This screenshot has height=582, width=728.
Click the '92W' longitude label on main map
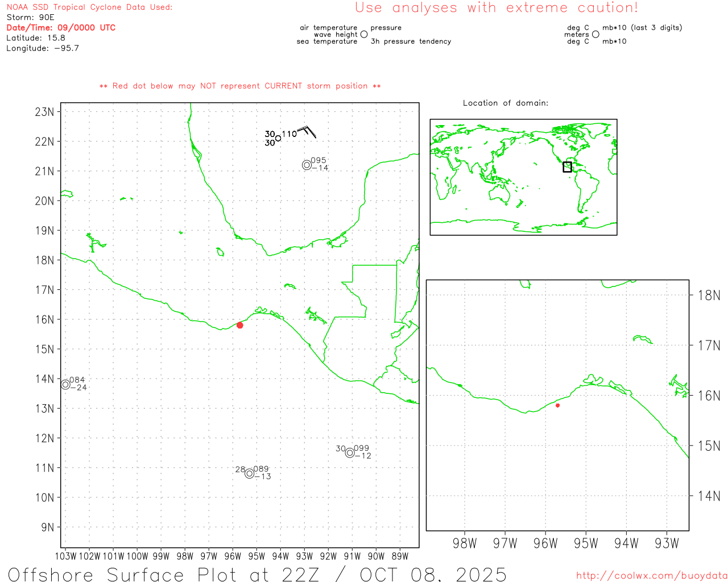tap(328, 556)
